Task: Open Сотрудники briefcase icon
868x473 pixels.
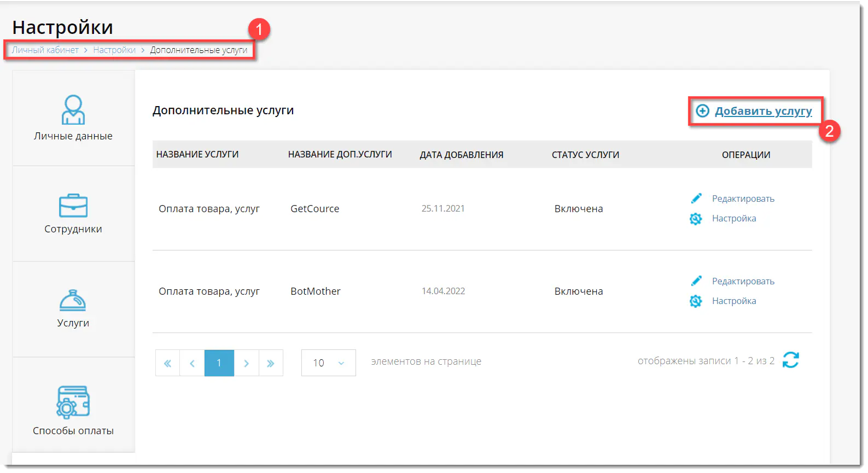Action: click(73, 206)
